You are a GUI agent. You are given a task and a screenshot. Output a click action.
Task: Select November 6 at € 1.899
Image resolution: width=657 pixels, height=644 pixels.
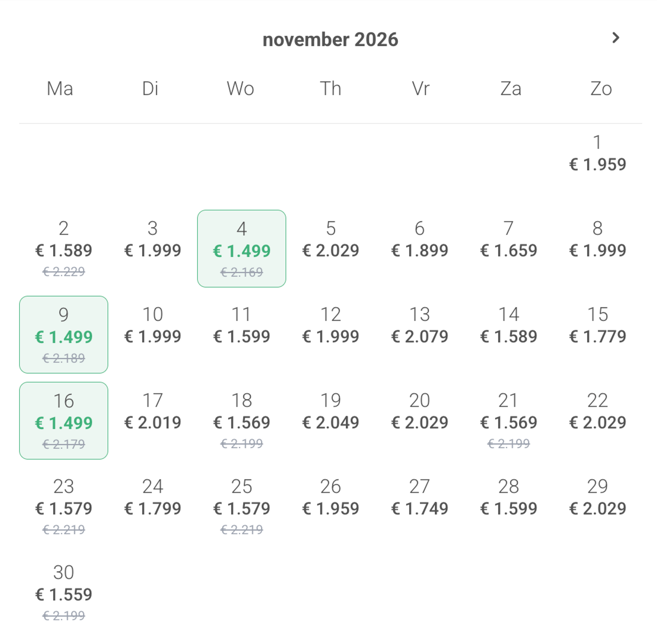pyautogui.click(x=420, y=249)
